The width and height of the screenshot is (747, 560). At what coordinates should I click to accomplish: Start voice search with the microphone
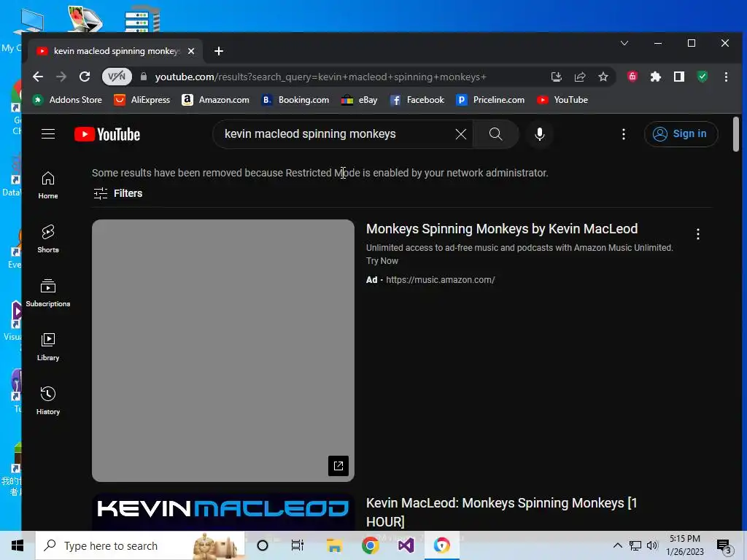(x=540, y=134)
